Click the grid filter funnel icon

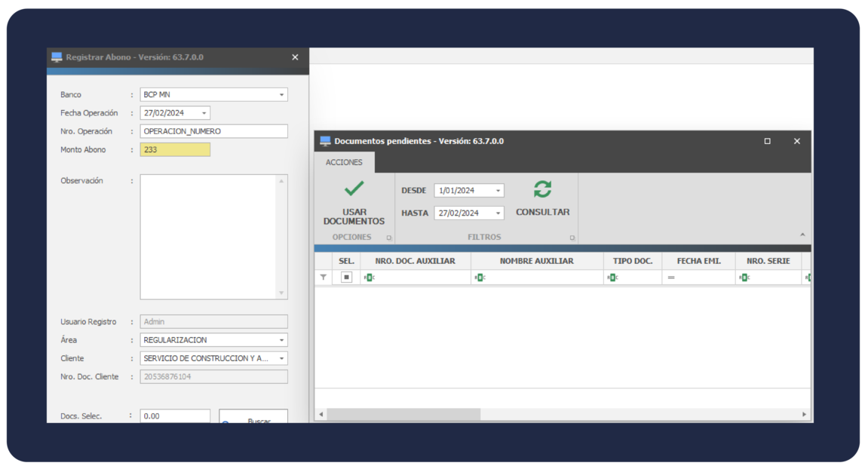324,277
